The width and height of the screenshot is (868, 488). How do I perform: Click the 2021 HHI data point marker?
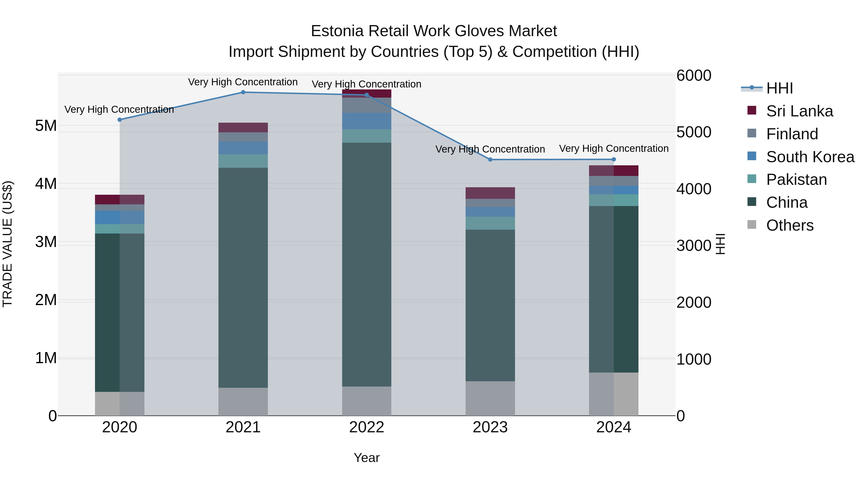pyautogui.click(x=243, y=92)
